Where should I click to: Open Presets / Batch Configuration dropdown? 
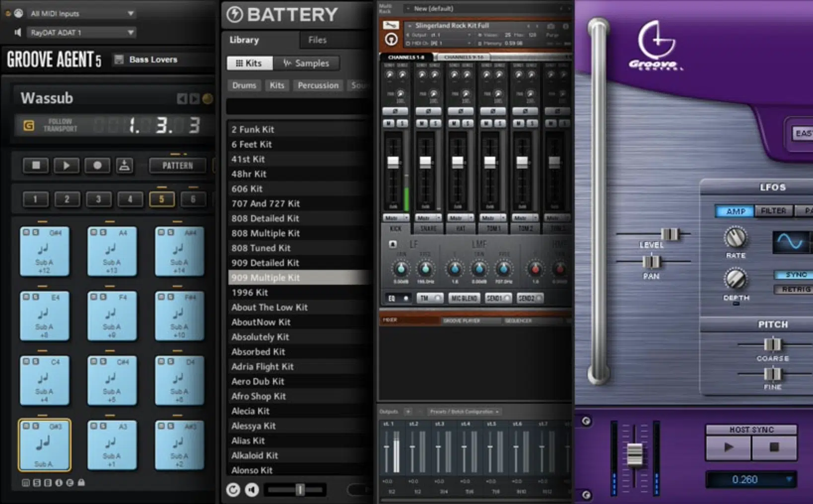(x=464, y=412)
